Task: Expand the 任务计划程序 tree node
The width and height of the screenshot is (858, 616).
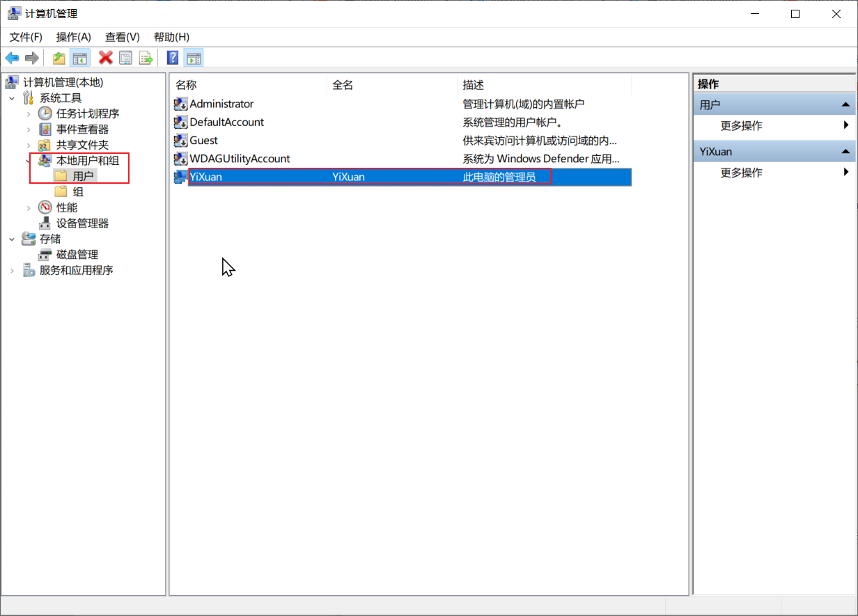Action: 29,113
